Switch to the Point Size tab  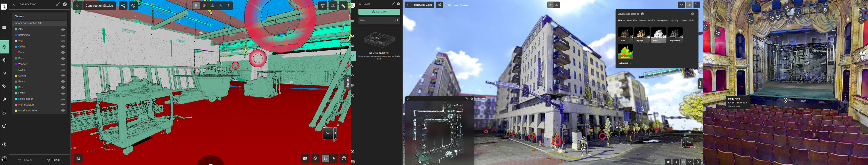[x=632, y=20]
